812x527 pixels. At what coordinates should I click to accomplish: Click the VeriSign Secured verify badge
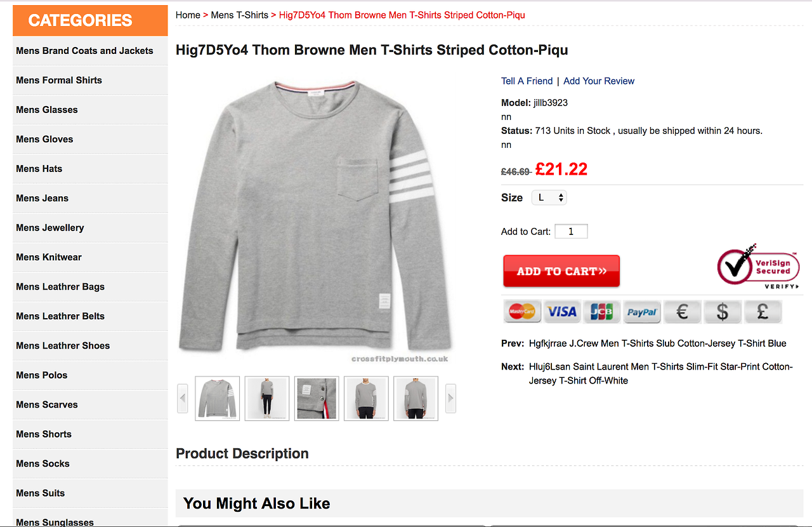click(758, 267)
